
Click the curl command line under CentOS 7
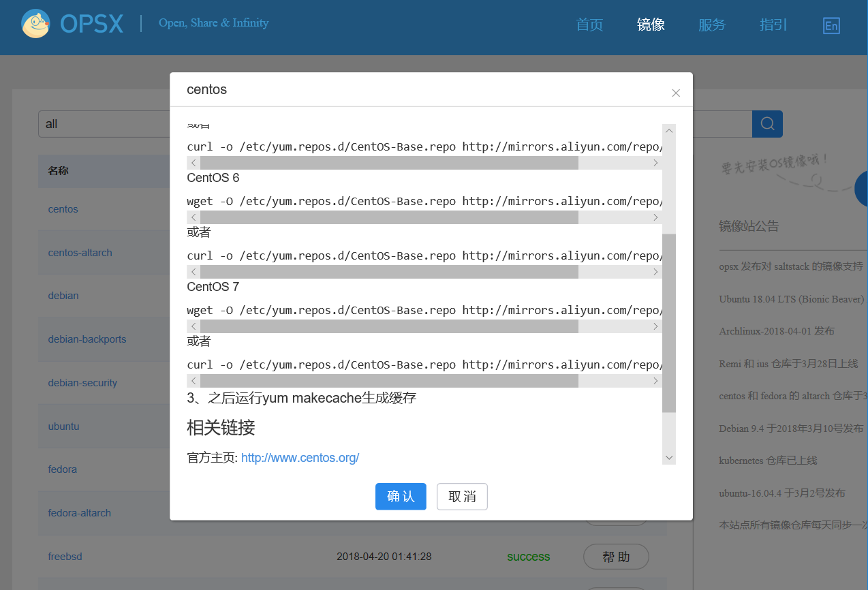pos(424,364)
